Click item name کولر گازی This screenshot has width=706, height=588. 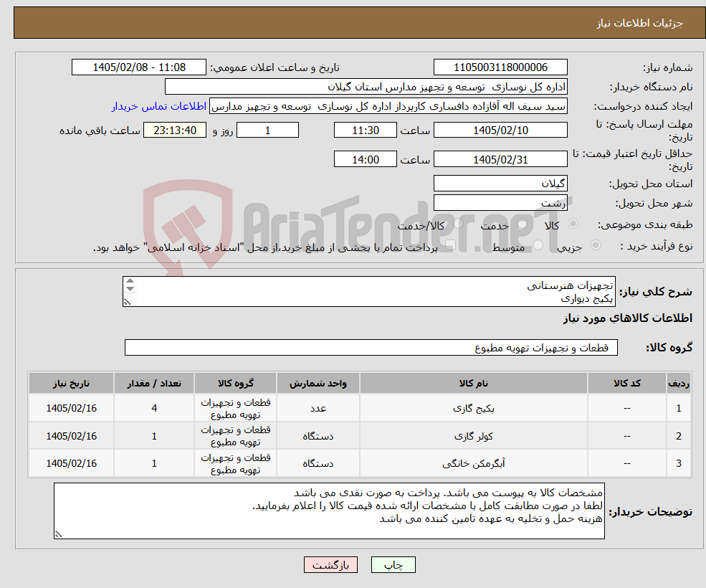click(x=474, y=436)
